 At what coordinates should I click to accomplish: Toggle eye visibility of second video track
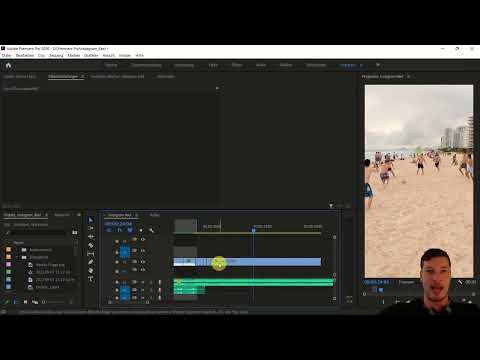click(143, 250)
